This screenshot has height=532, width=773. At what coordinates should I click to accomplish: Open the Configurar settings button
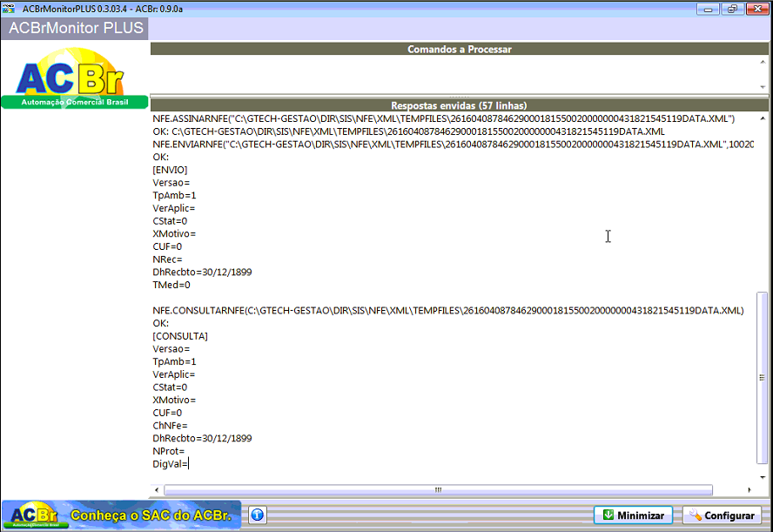(722, 515)
